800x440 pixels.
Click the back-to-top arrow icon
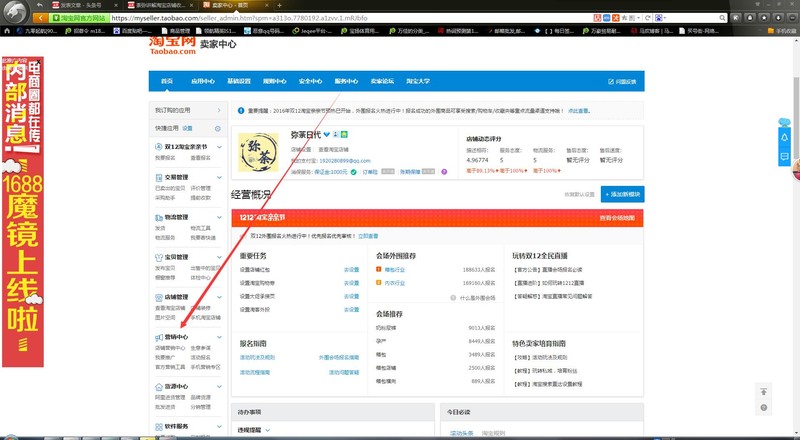tap(763, 392)
